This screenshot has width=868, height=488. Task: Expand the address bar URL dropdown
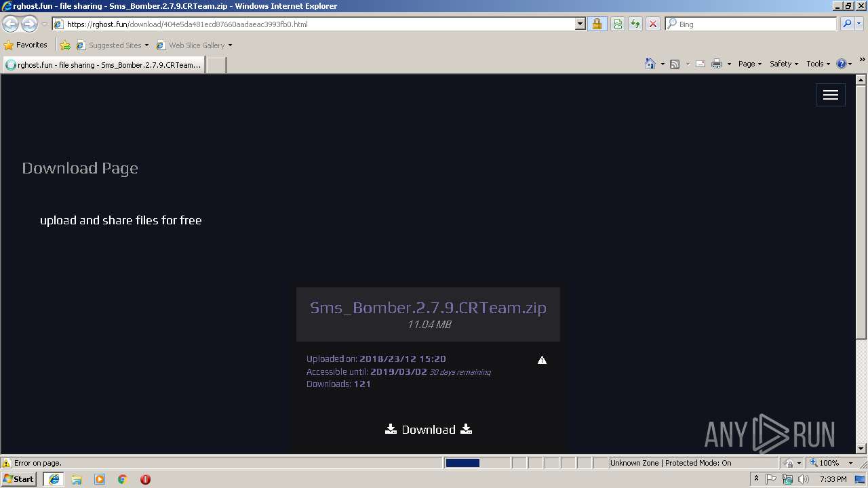(580, 24)
